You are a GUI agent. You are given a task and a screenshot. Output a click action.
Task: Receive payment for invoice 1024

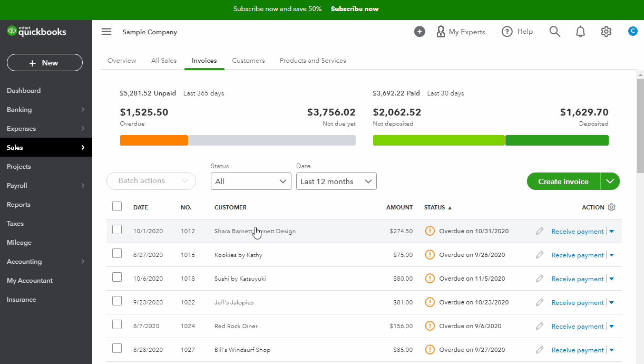tap(578, 327)
